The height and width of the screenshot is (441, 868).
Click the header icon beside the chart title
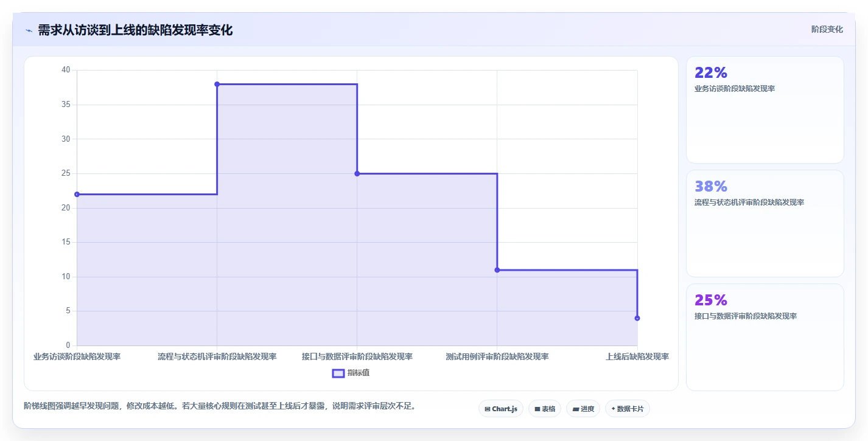point(29,30)
